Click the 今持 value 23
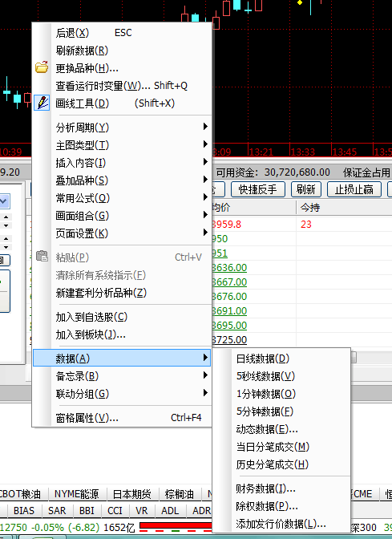 pos(305,225)
